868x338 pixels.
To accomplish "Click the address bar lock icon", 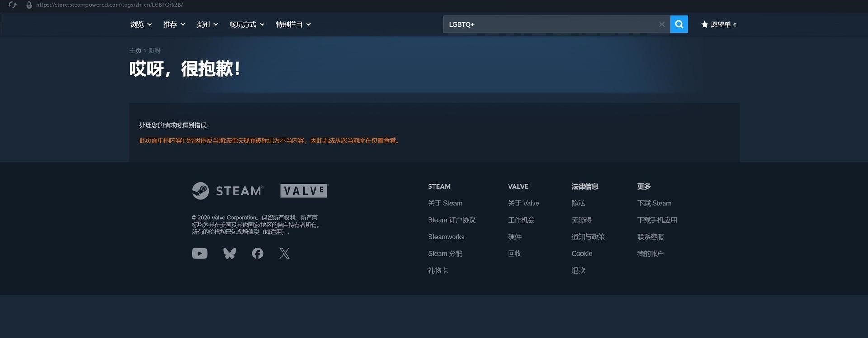I will point(29,5).
